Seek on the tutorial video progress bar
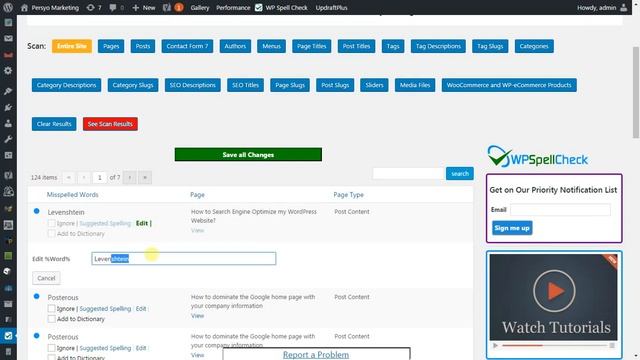Viewport: 640px width, 360px height. click(x=554, y=345)
